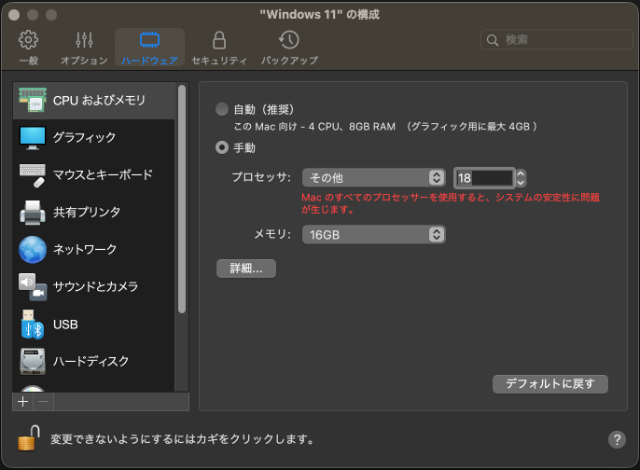Choose the 手動 radio option

[x=222, y=147]
